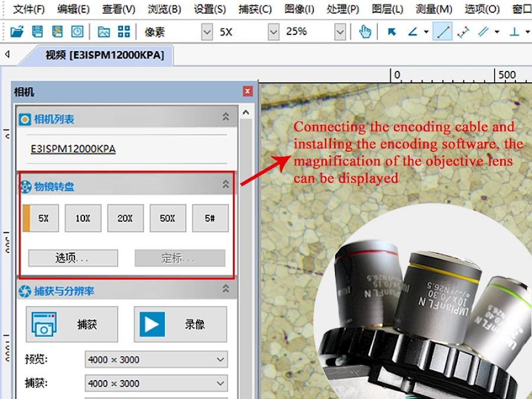Open the parallel lines tool dropdown arrow
This screenshot has height=399, width=532.
[497, 32]
